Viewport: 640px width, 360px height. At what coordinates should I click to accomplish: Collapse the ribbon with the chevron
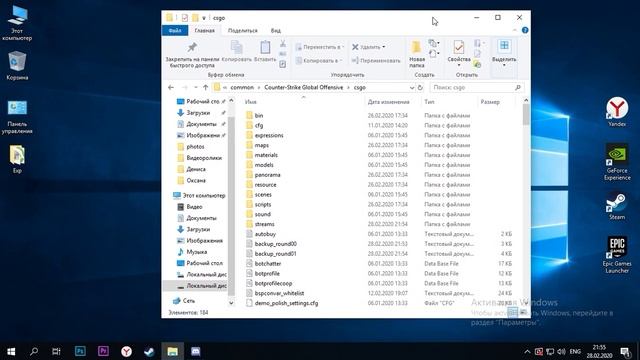pyautogui.click(x=515, y=30)
